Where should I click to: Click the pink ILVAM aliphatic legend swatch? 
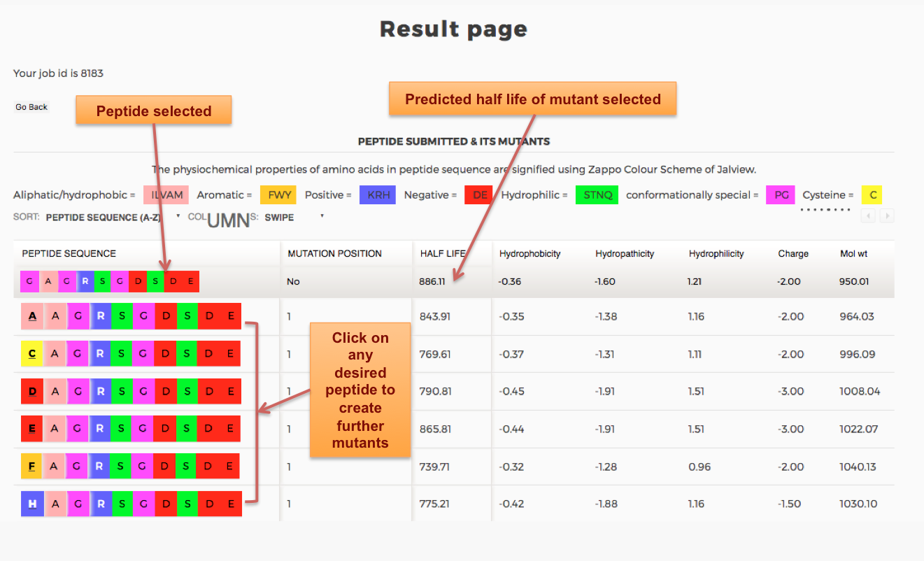pos(166,195)
